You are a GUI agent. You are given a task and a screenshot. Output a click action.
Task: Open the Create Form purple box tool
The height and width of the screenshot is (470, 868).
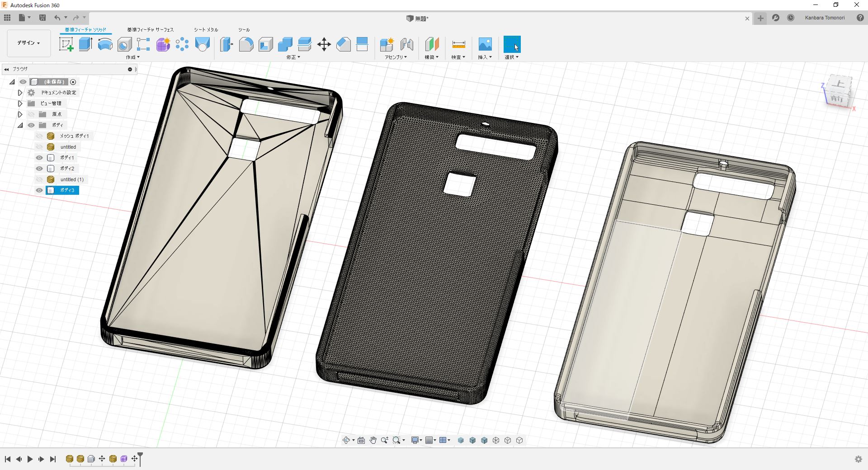[x=163, y=44]
